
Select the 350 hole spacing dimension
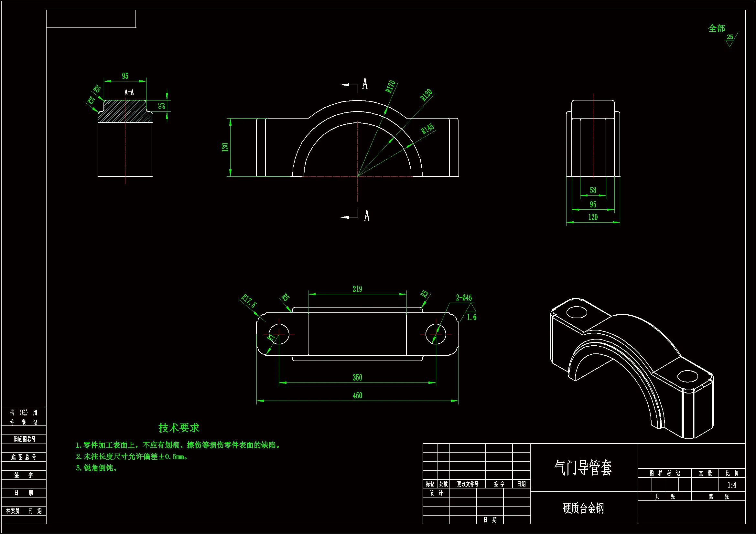pos(357,377)
